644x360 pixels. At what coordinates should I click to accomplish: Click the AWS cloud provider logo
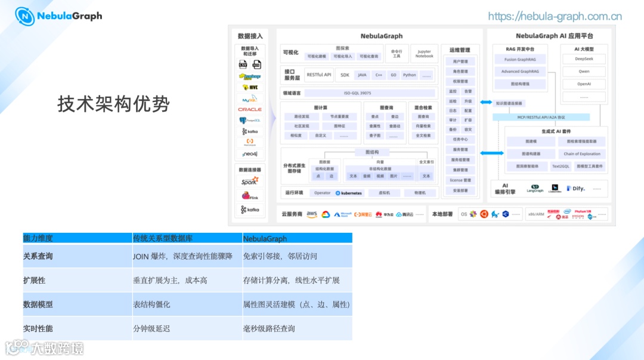[311, 214]
